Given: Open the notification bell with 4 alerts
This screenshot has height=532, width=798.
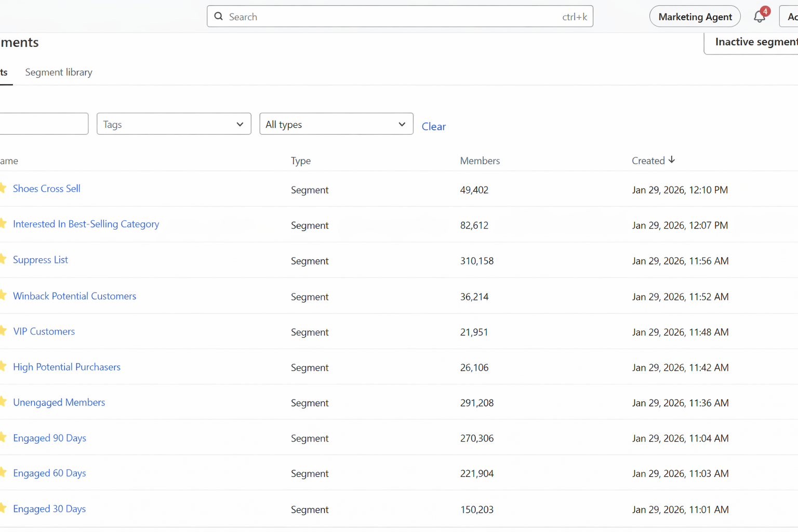Looking at the screenshot, I should [x=760, y=16].
